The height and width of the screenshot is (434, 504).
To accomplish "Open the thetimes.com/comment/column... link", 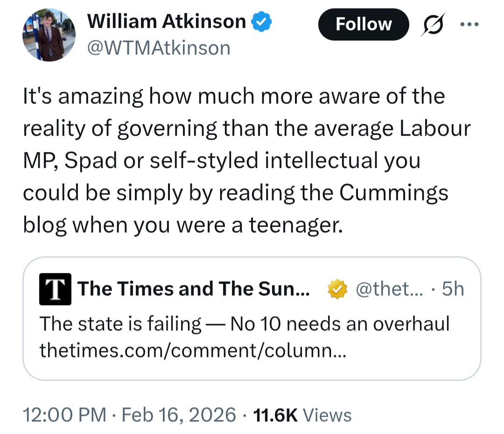I will click(x=193, y=349).
